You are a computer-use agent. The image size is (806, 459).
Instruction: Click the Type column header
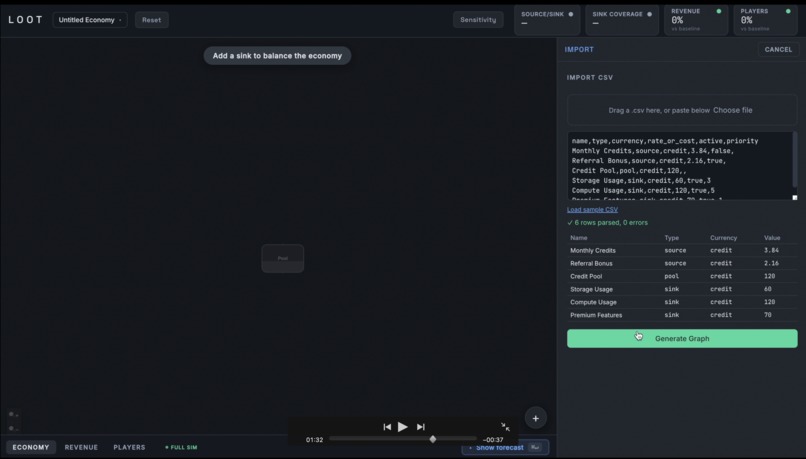pos(671,238)
